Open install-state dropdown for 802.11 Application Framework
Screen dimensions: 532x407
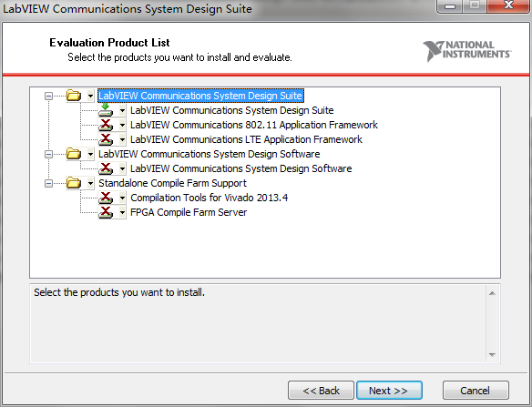[122, 125]
